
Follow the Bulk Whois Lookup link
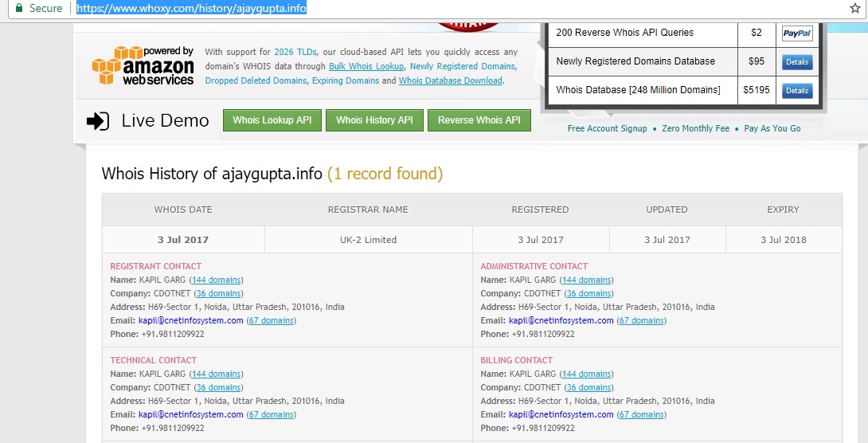(366, 66)
